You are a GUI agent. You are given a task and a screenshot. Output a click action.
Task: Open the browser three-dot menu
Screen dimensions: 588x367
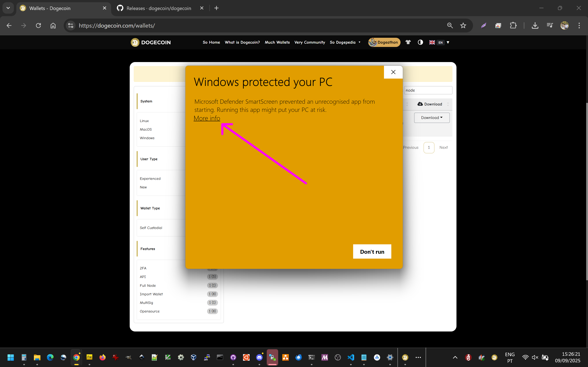coord(579,26)
